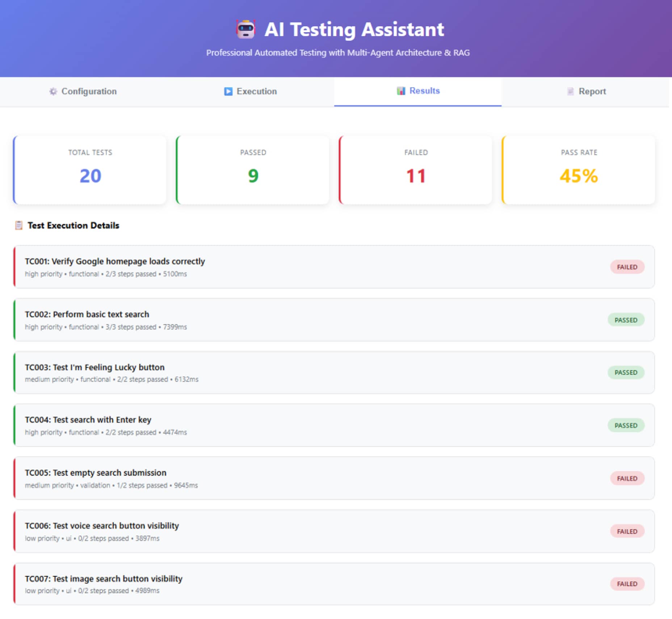
Task: Select the Pass Rate 45% card
Action: (579, 170)
